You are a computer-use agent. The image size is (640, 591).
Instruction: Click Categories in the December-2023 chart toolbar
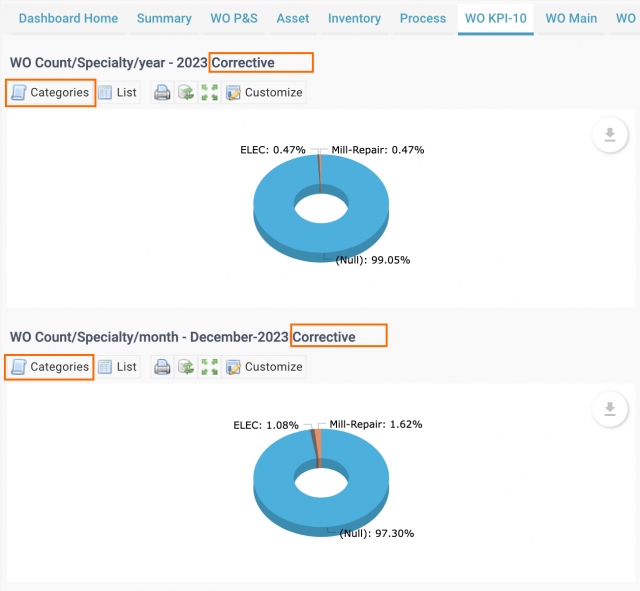point(49,367)
